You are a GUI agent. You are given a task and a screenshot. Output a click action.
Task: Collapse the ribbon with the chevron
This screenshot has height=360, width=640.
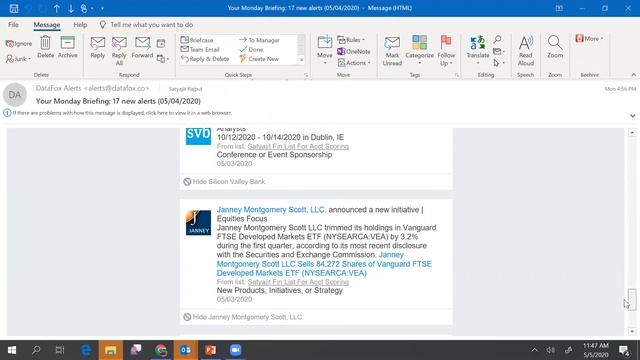(x=633, y=75)
